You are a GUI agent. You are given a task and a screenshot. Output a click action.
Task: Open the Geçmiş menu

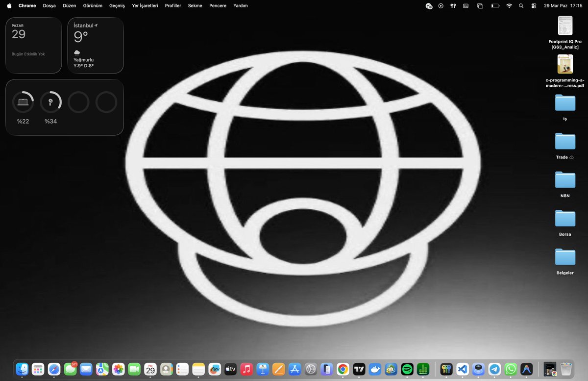click(x=117, y=5)
